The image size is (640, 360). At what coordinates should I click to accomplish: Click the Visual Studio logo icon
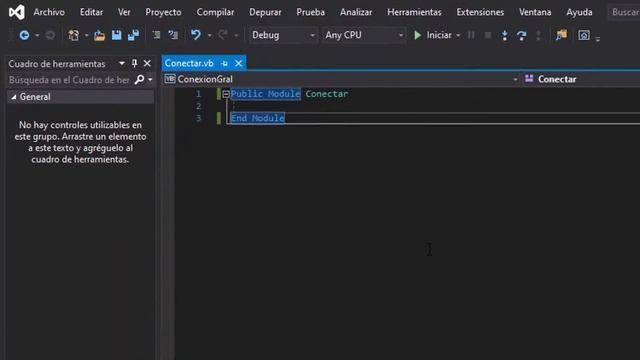pos(17,13)
